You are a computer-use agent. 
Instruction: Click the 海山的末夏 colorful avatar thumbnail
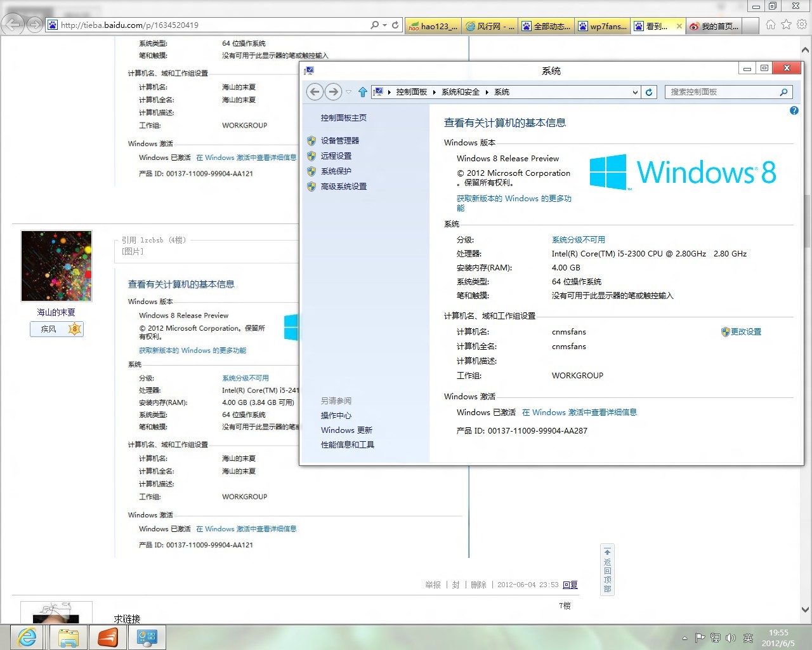click(x=56, y=265)
